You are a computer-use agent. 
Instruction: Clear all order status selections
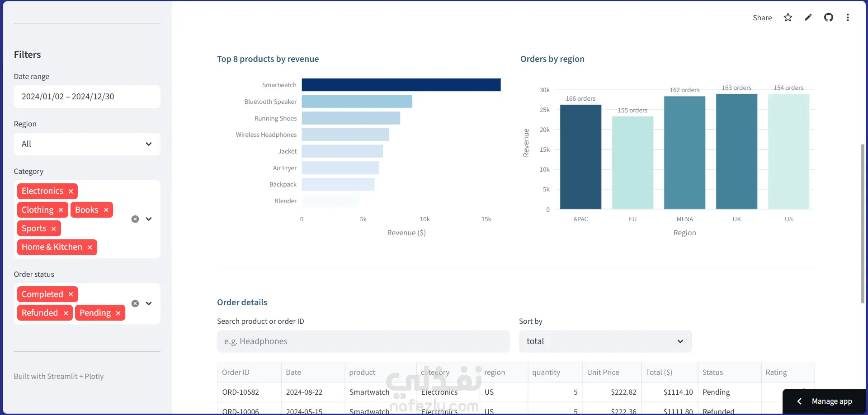pyautogui.click(x=135, y=303)
